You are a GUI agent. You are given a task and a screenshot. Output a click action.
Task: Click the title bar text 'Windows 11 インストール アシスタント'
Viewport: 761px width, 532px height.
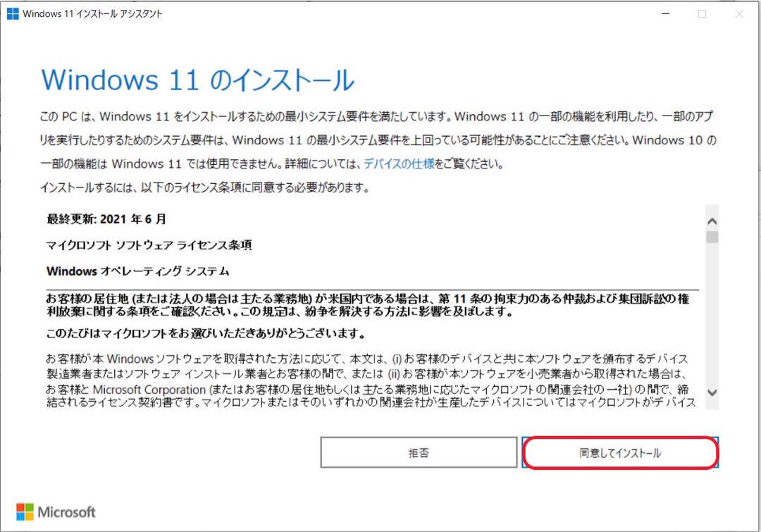tap(92, 13)
